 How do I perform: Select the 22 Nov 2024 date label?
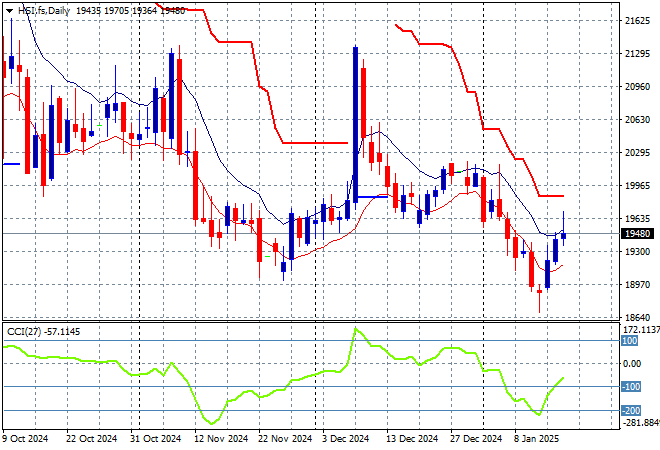click(285, 438)
